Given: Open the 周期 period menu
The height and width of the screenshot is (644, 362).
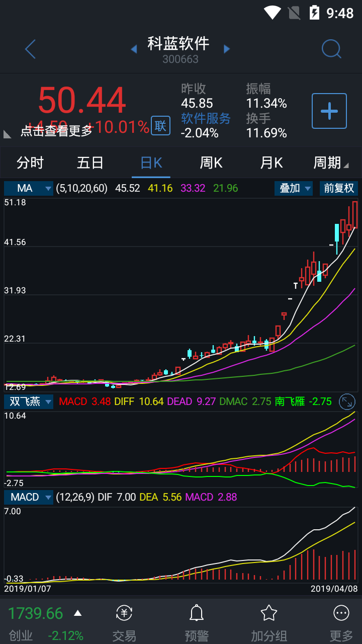Looking at the screenshot, I should [330, 163].
